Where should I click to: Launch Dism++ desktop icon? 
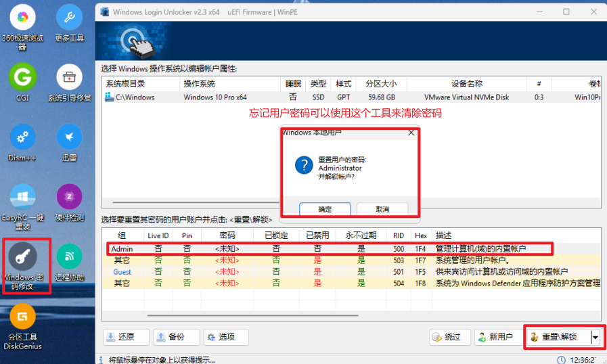point(22,143)
